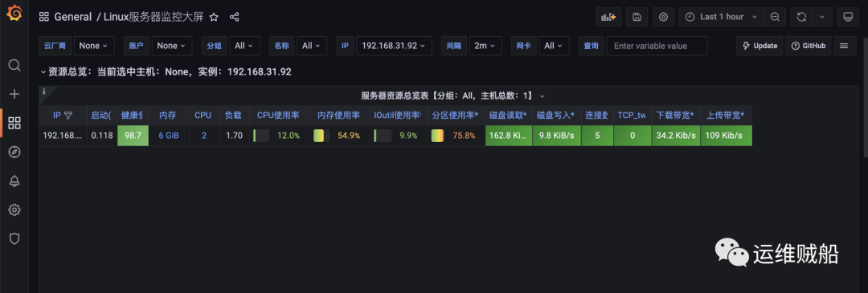Screen dimensions: 868x293
Task: Click the share dashboard icon
Action: [x=234, y=17]
